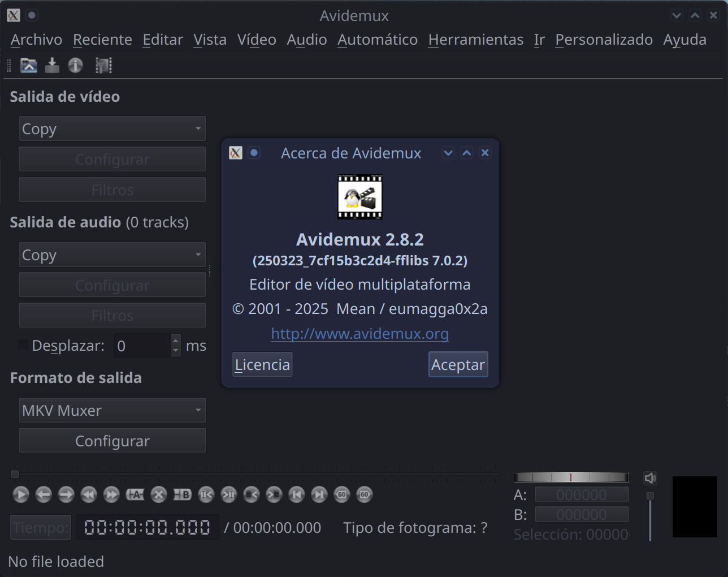Close the Acerca de Avidemux dialog window

tap(485, 153)
